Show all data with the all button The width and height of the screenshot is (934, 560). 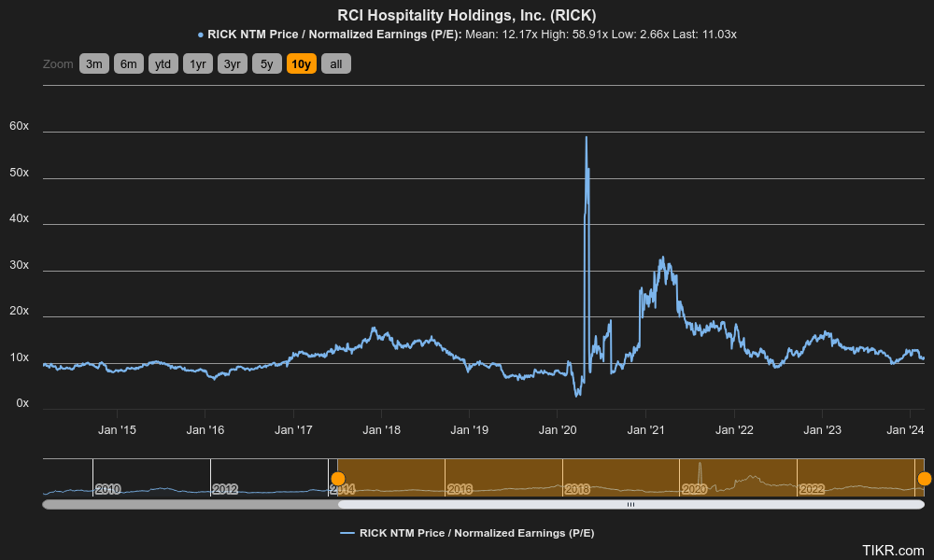click(336, 64)
